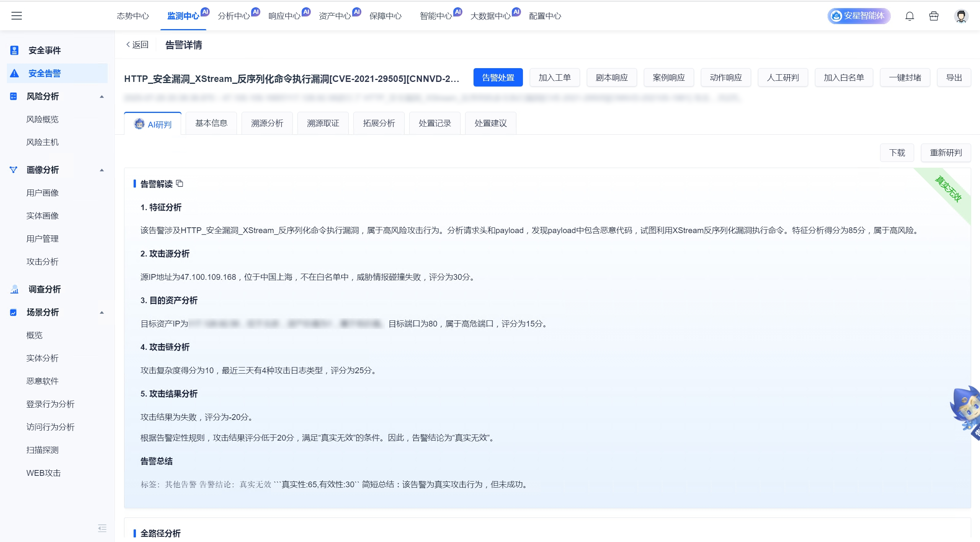Open the 安星智能体 assistant
Screen dimensions: 980x542
point(859,16)
